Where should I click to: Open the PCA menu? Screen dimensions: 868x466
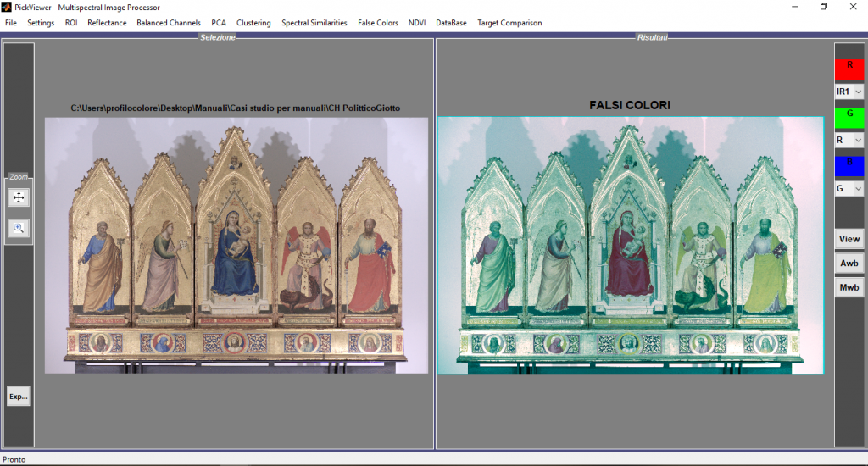click(x=219, y=23)
